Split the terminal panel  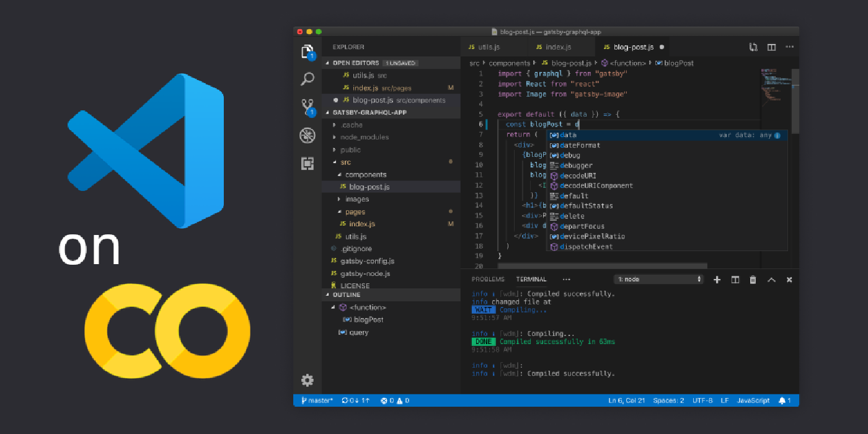(x=735, y=280)
